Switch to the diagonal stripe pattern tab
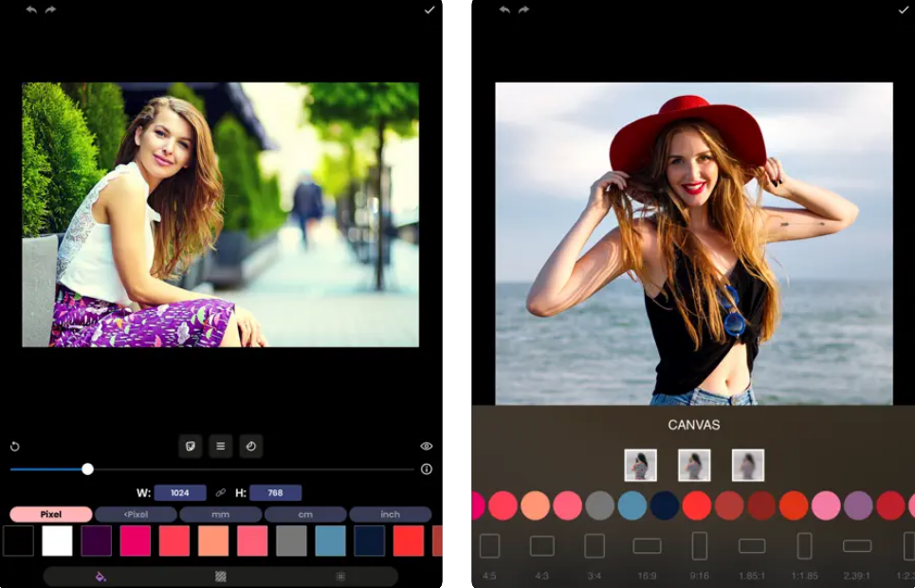This screenshot has height=588, width=915. (x=221, y=576)
